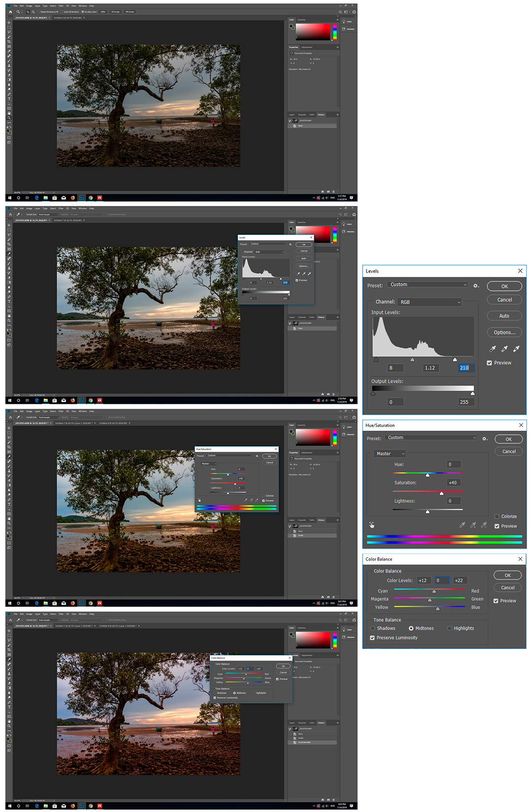Toggle Preserve Luminosity in enlarged Color Balance dialog

[372, 638]
